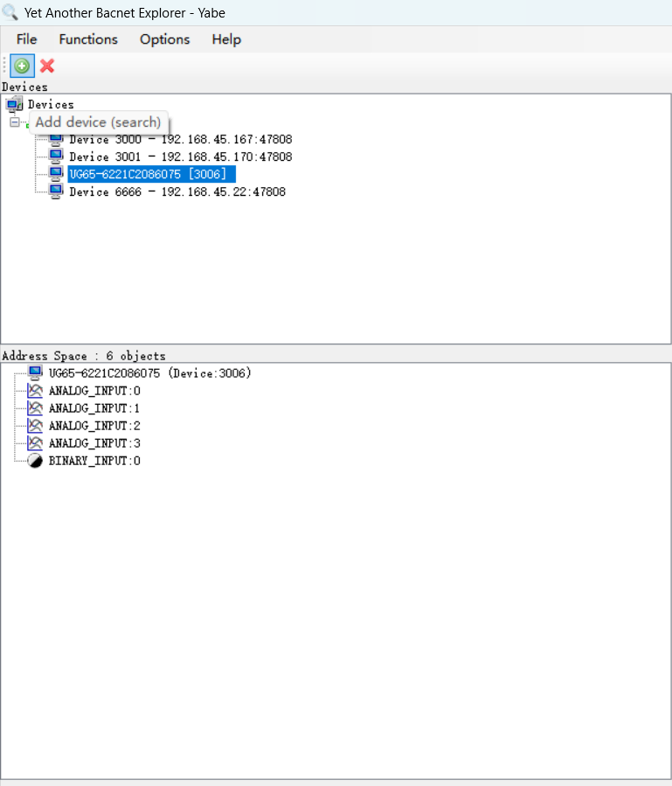
Task: Click the red X remove device icon
Action: (x=47, y=66)
